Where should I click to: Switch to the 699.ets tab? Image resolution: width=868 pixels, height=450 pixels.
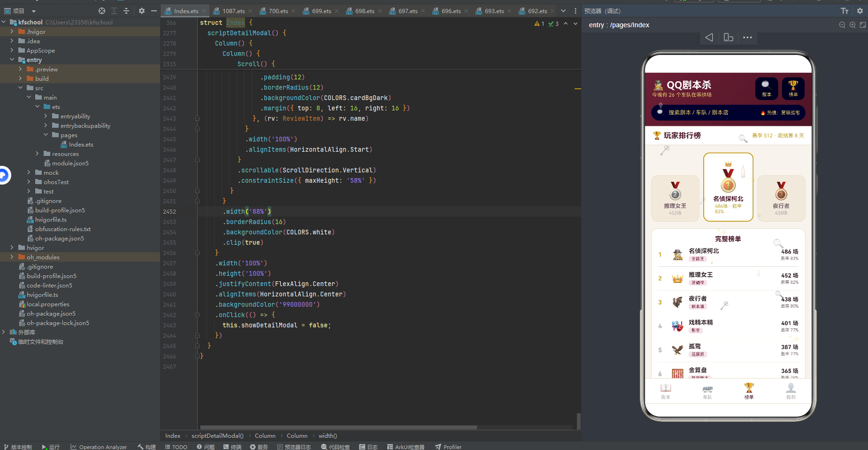click(321, 11)
